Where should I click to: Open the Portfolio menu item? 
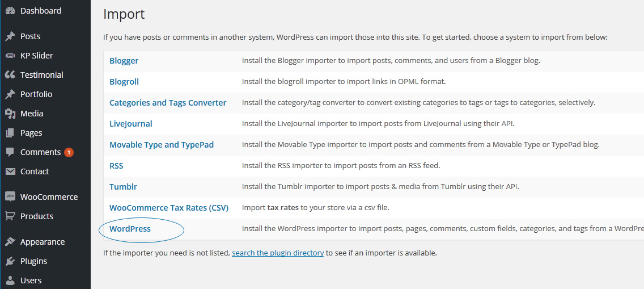pyautogui.click(x=36, y=94)
